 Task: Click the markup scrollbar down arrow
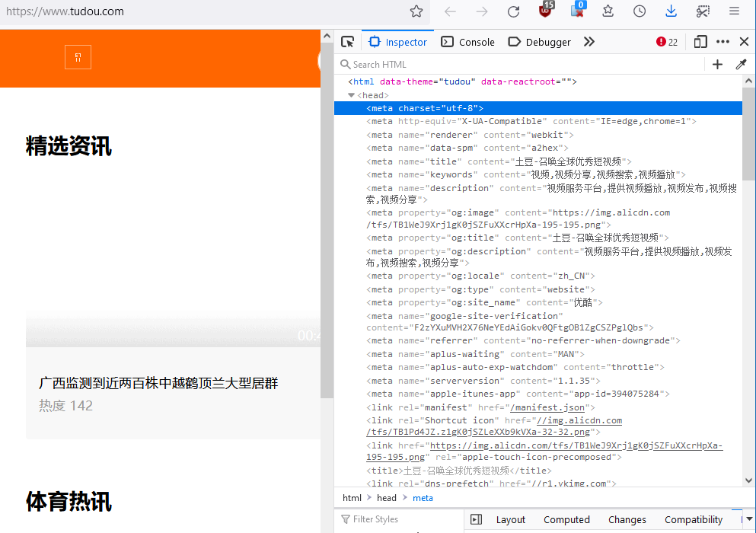click(749, 480)
